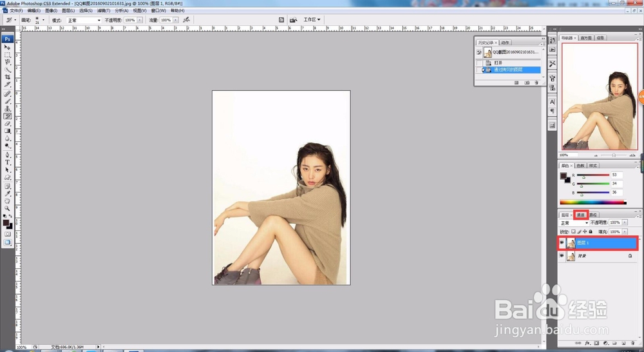Add a layer style with fx button
Image resolution: width=644 pixels, height=352 pixels.
[588, 343]
